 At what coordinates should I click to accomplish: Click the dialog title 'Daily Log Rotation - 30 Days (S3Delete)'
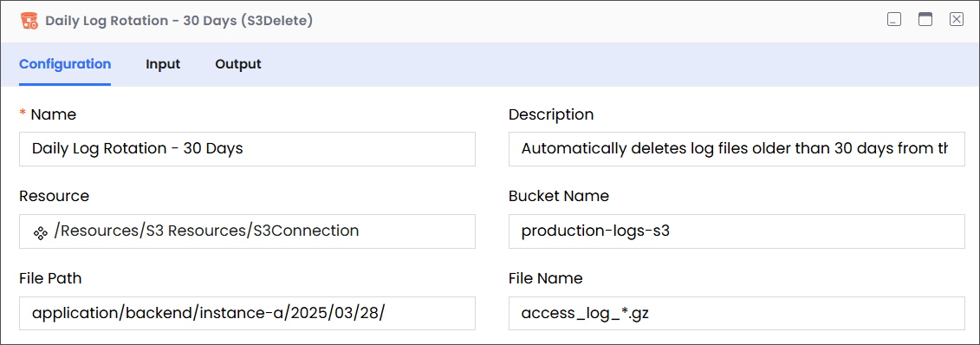(178, 21)
